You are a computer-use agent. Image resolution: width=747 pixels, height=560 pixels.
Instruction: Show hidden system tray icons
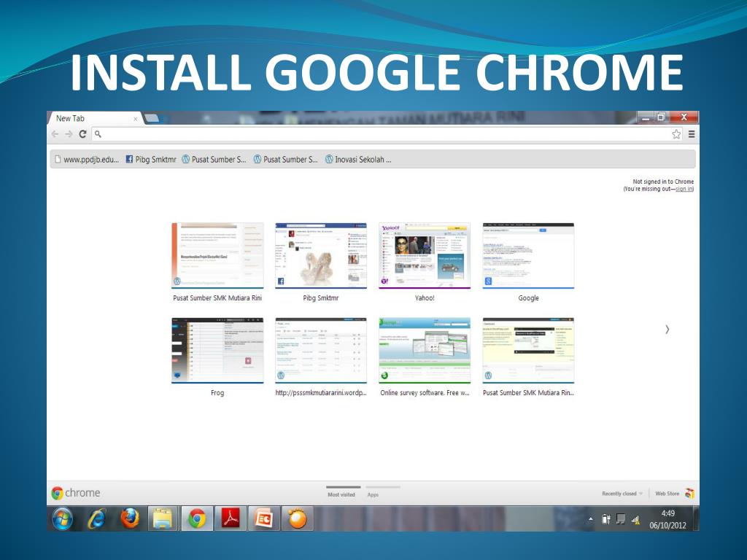591,519
